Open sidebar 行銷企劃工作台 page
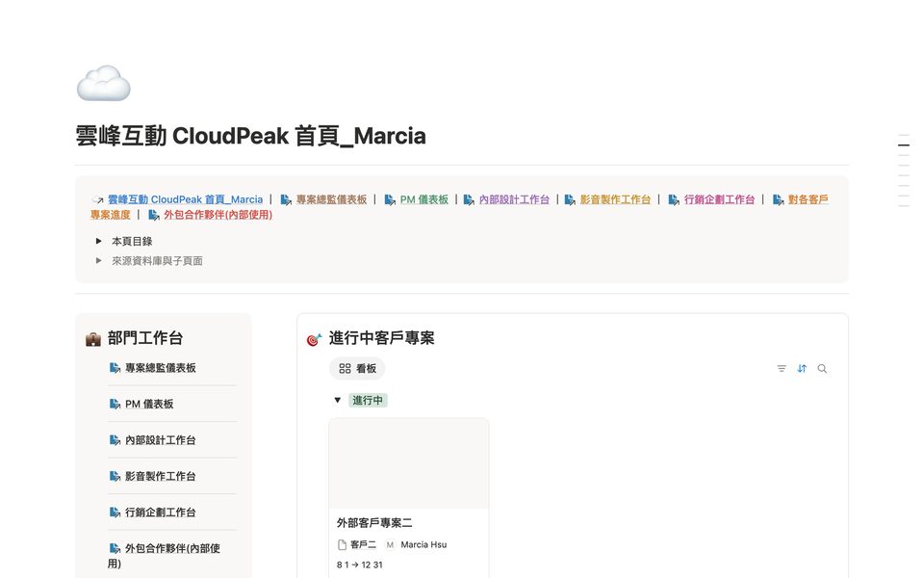The width and height of the screenshot is (924, 578). (x=161, y=512)
